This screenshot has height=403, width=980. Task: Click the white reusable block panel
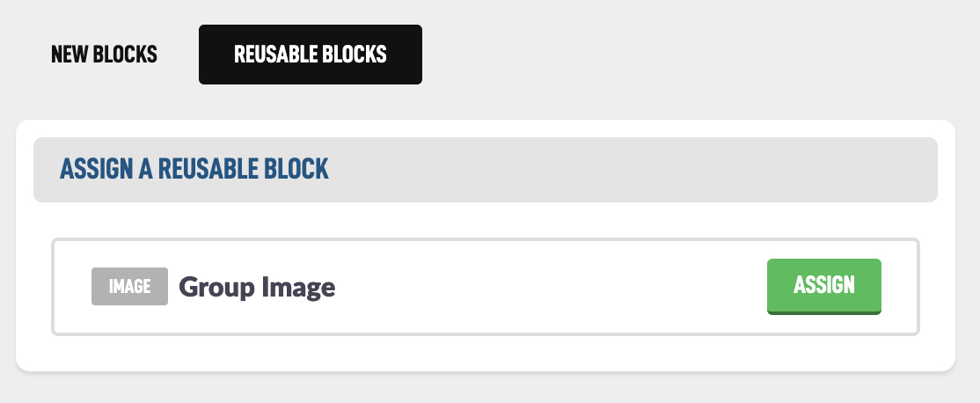(485, 356)
